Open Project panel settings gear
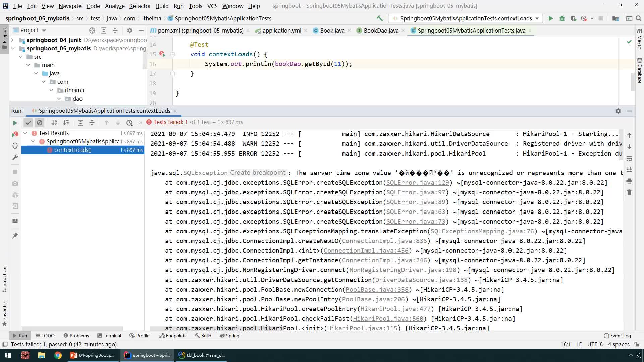This screenshot has height=362, width=644. [130, 31]
